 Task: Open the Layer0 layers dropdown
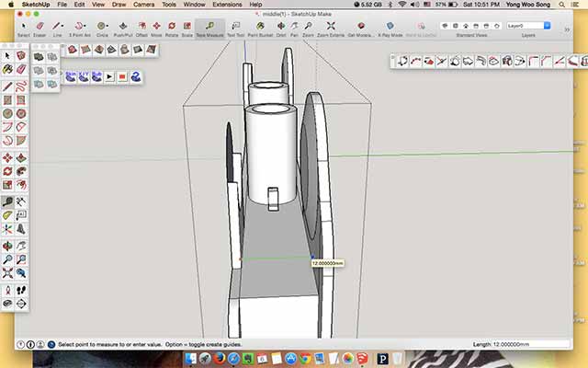pyautogui.click(x=528, y=26)
